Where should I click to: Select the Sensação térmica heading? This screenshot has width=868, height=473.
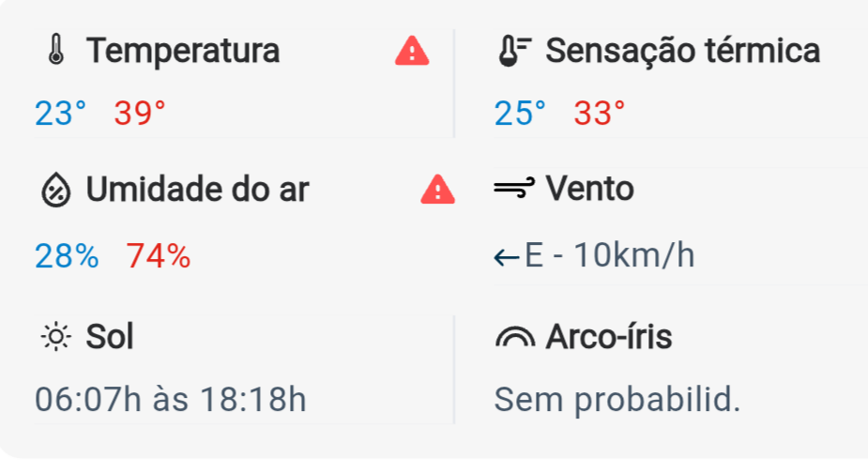pyautogui.click(x=682, y=51)
